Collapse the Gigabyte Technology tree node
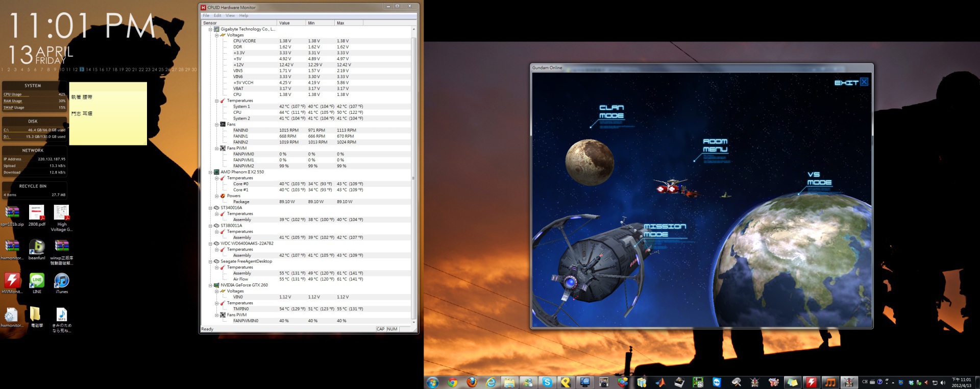 (210, 29)
